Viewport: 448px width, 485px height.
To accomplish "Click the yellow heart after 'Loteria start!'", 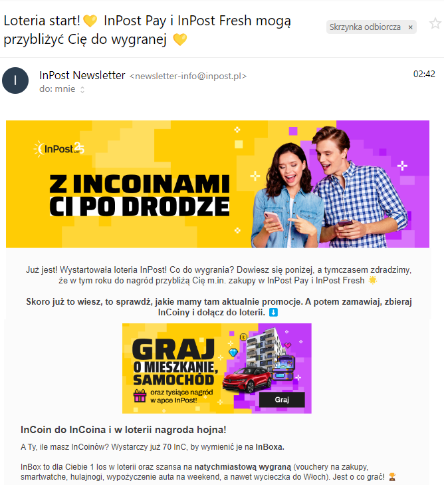I will (90, 21).
